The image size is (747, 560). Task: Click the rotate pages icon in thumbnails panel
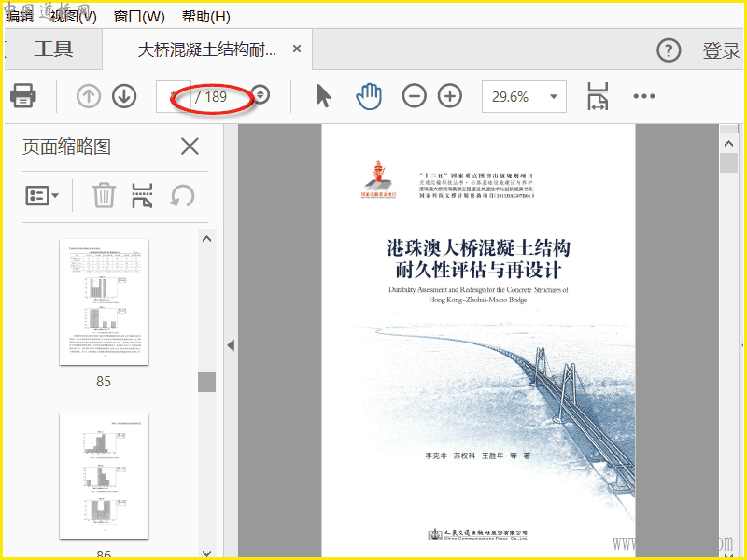182,196
